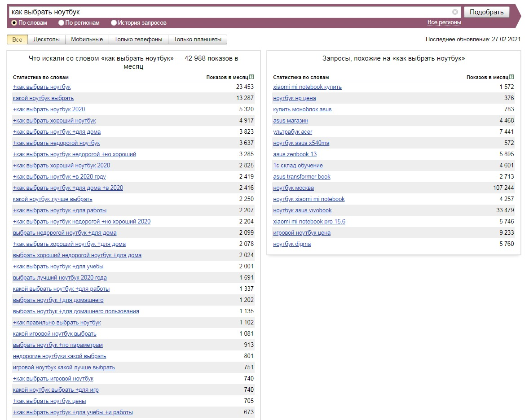Open '+как выбрать ноутбук +в 2020 году' link
The height and width of the screenshot is (420, 529).
tap(59, 177)
